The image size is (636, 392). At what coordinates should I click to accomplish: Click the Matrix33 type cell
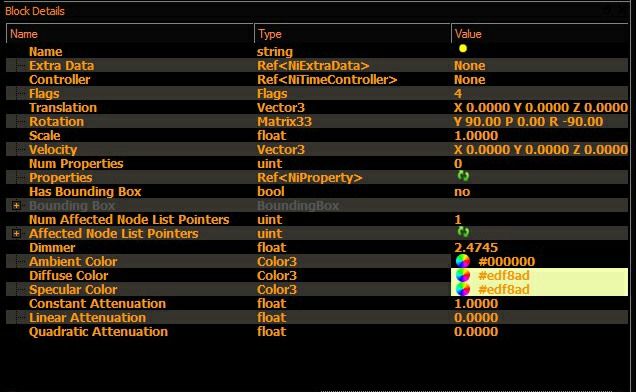(284, 122)
